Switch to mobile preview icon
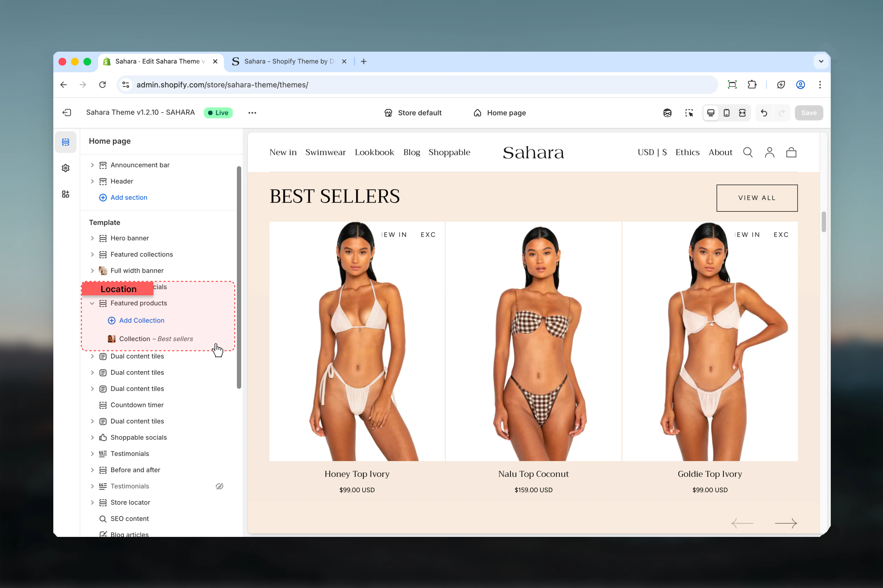This screenshot has width=883, height=588. 727,113
